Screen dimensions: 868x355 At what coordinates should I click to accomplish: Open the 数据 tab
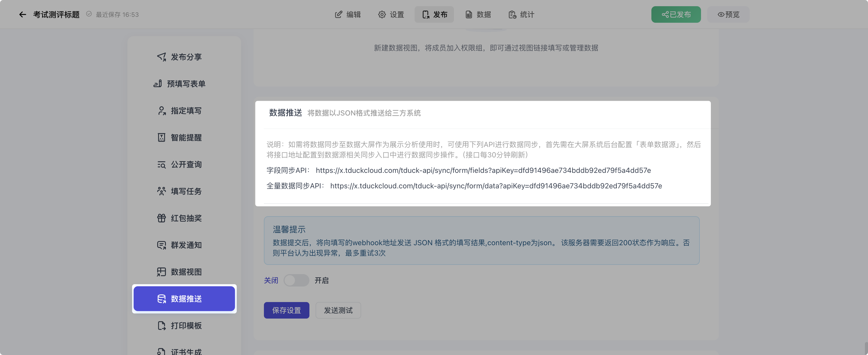click(478, 14)
